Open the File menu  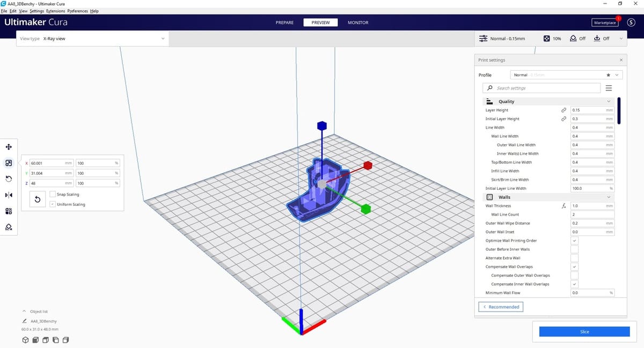pyautogui.click(x=5, y=11)
